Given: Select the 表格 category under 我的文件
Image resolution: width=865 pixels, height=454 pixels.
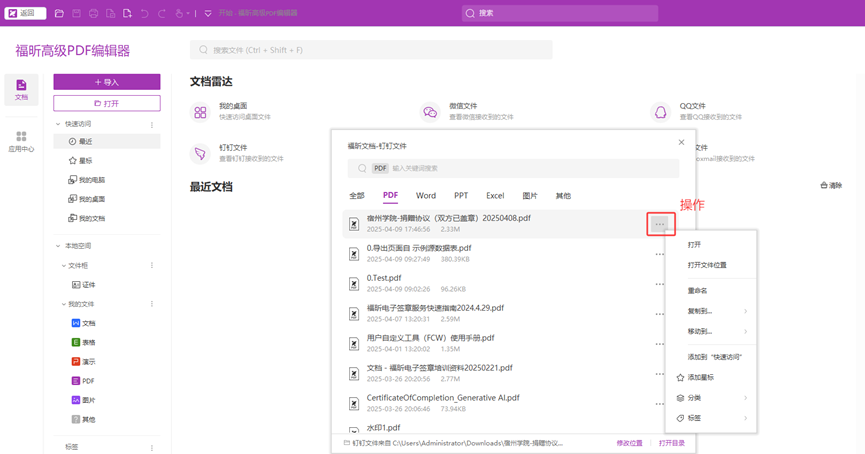Looking at the screenshot, I should pos(84,343).
